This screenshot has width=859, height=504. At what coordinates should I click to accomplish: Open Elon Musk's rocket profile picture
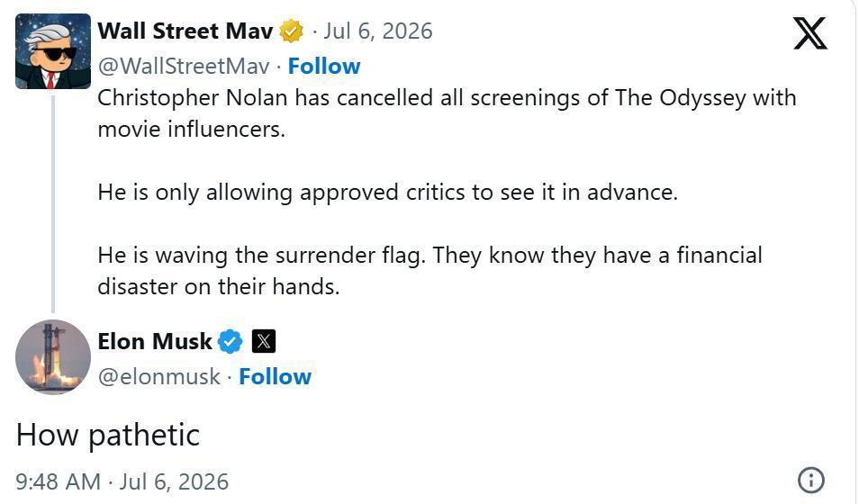pyautogui.click(x=53, y=357)
